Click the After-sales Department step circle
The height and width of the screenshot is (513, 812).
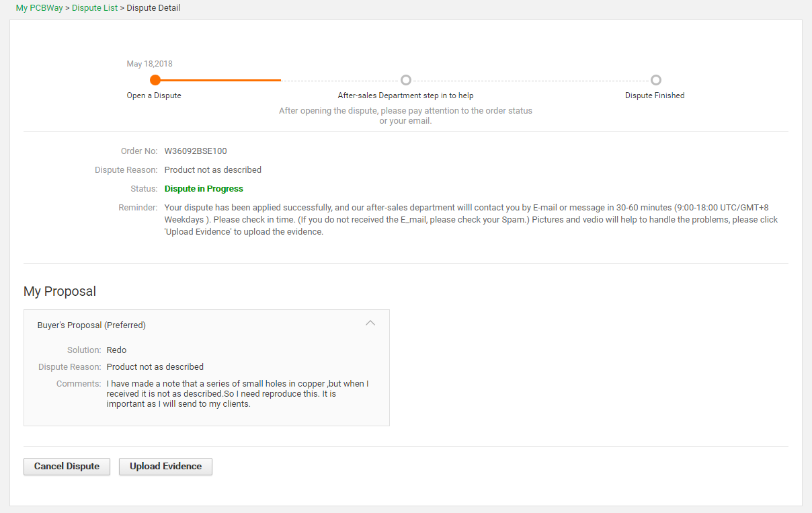pos(406,79)
